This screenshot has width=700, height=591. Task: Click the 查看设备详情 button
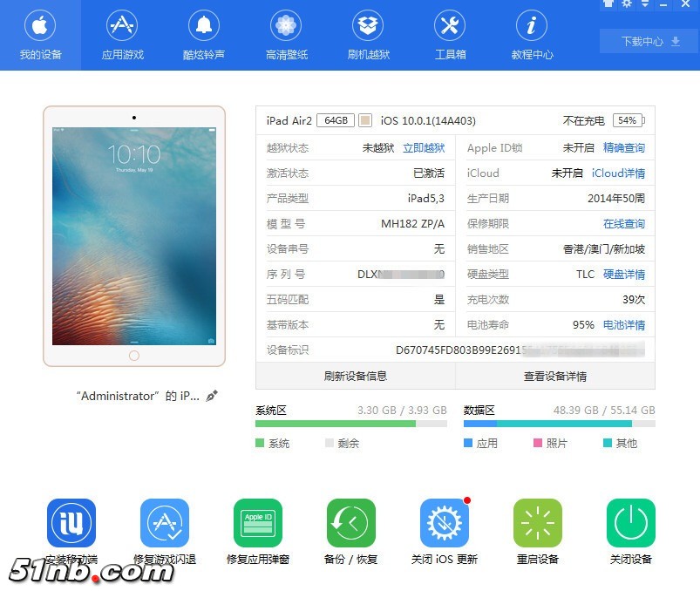tap(555, 376)
